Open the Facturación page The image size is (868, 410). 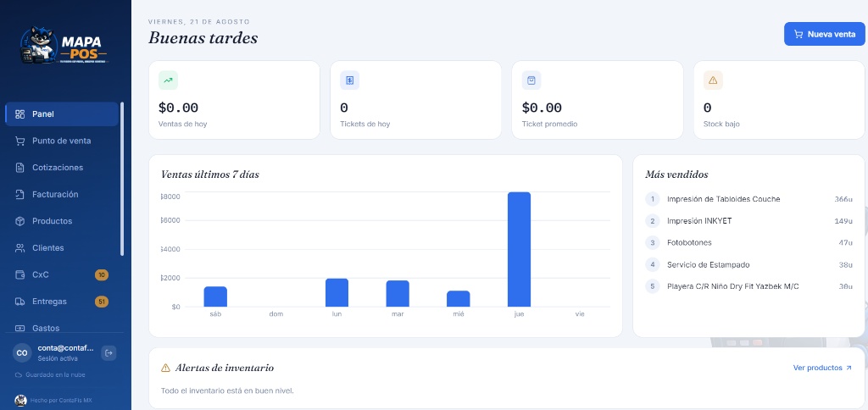(62, 194)
